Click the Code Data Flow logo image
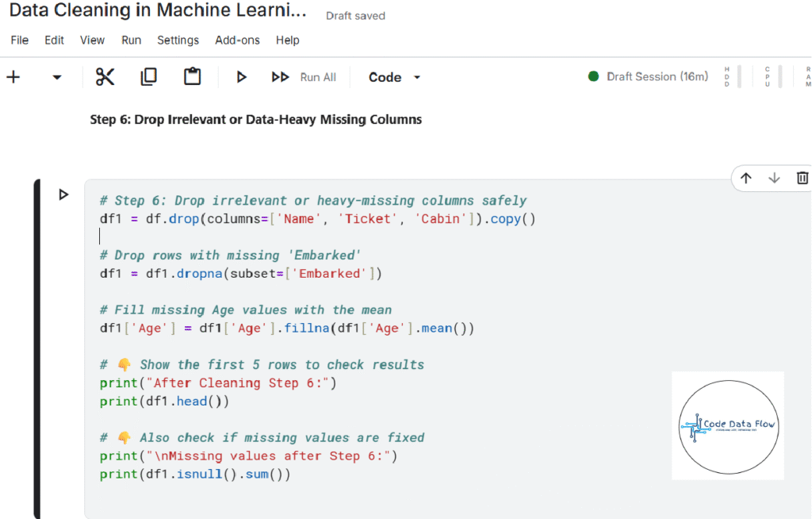This screenshot has width=812, height=519. 727,425
